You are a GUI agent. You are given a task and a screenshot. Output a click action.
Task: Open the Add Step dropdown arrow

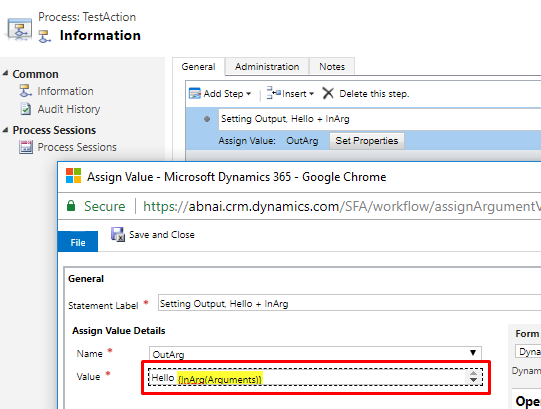[x=248, y=94]
